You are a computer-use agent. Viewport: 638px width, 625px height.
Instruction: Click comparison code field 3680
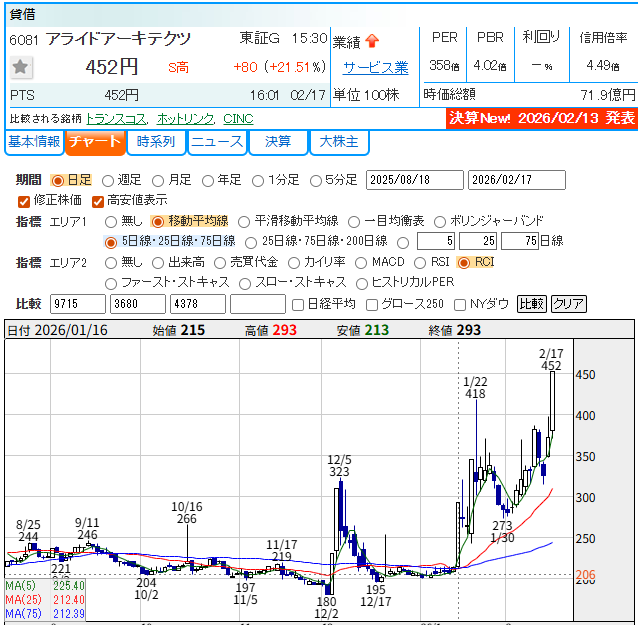click(138, 304)
